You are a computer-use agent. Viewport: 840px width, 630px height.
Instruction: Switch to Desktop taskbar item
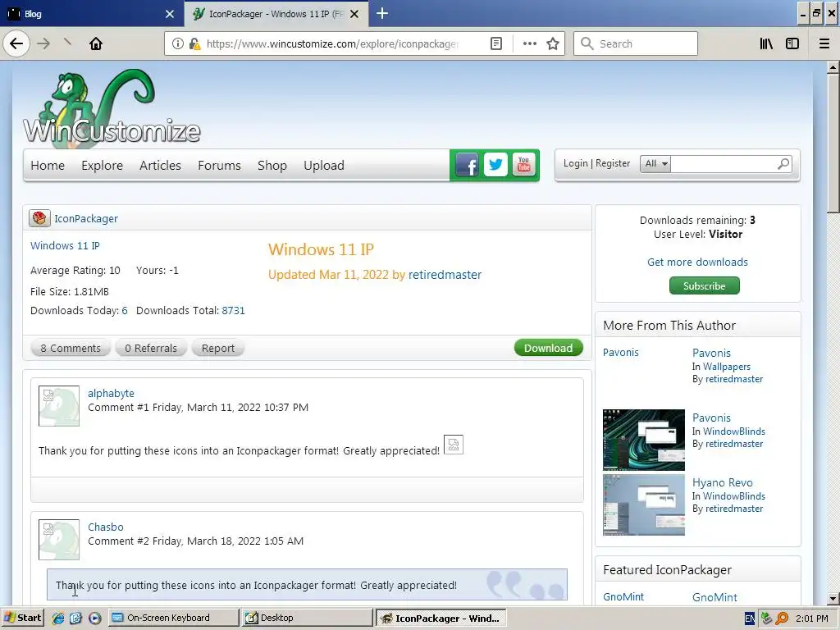(x=307, y=618)
